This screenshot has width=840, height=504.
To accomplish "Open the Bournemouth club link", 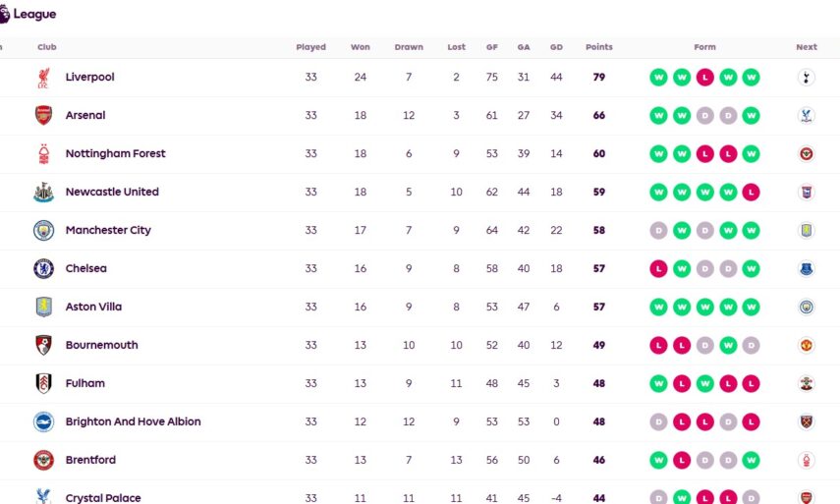I will (101, 346).
